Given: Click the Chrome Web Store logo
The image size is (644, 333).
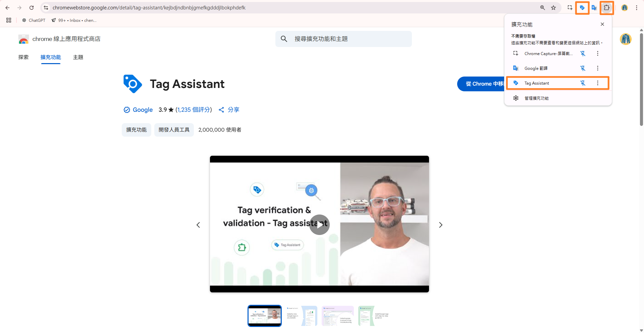Looking at the screenshot, I should click(23, 39).
